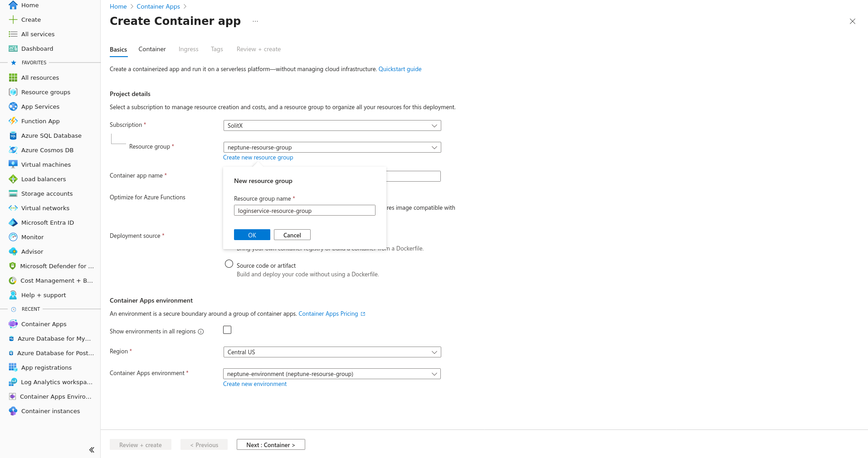Open App Services icon
868x458 pixels.
13,106
